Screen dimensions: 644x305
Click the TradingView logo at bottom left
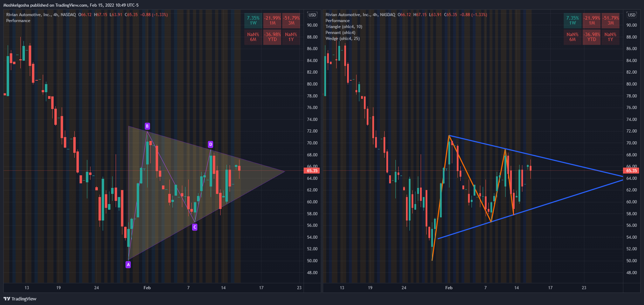[20, 299]
